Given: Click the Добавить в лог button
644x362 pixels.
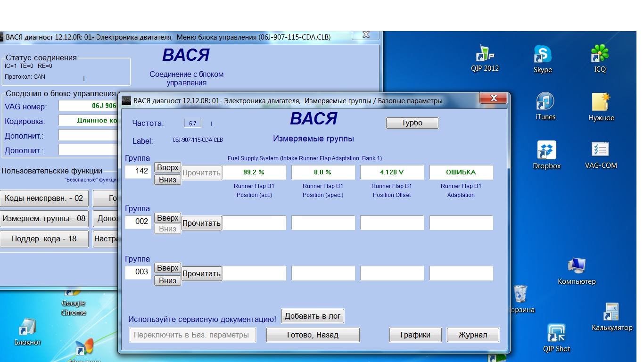Looking at the screenshot, I should point(313,316).
